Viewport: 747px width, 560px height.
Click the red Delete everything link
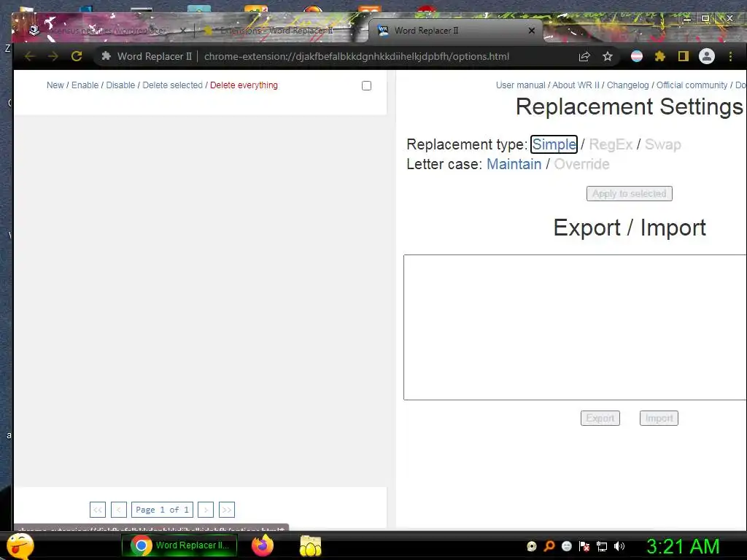(244, 85)
